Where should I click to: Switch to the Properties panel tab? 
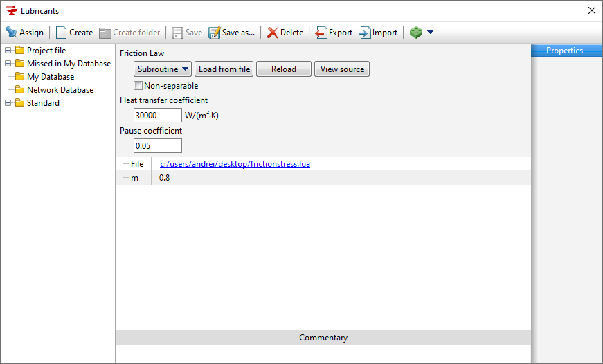point(564,51)
